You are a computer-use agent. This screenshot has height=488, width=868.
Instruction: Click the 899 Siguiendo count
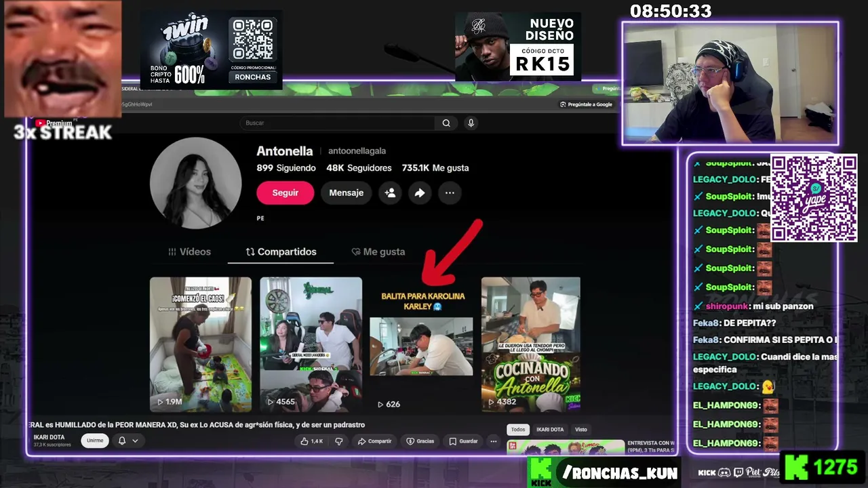coord(286,168)
